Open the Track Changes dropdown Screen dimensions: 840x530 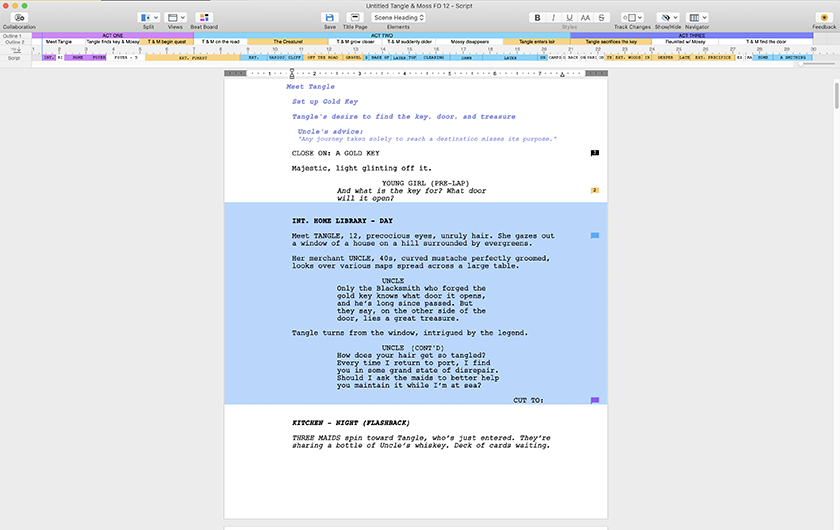(x=632, y=18)
